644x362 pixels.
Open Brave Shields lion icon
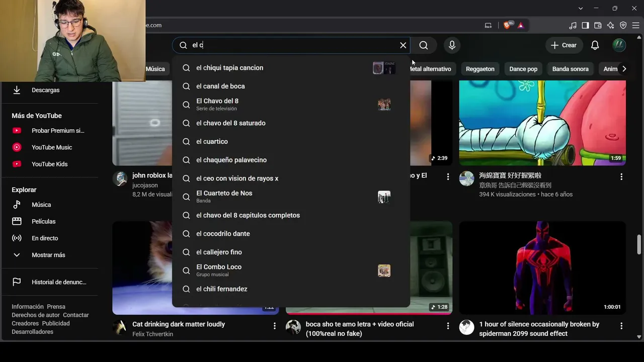508,25
